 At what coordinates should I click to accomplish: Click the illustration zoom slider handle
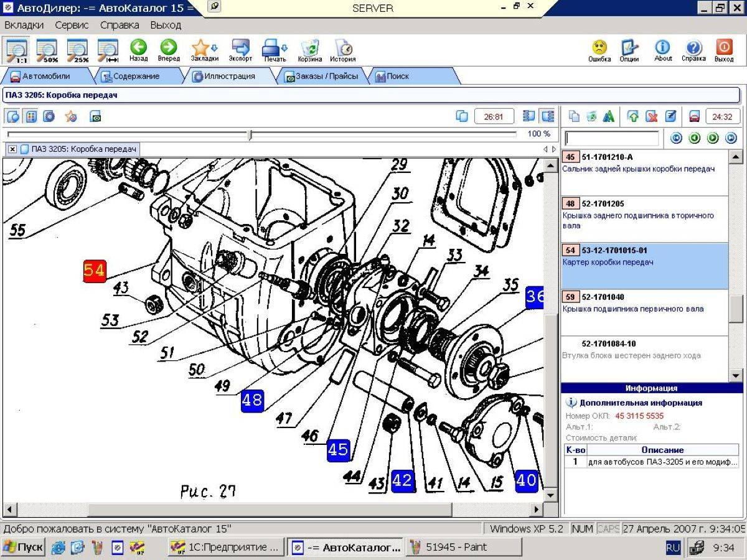(x=250, y=134)
